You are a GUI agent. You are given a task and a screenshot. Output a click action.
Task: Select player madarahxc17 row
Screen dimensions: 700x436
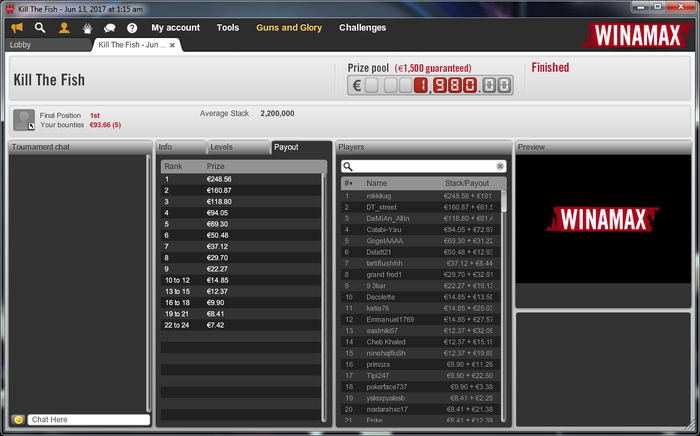coord(421,409)
